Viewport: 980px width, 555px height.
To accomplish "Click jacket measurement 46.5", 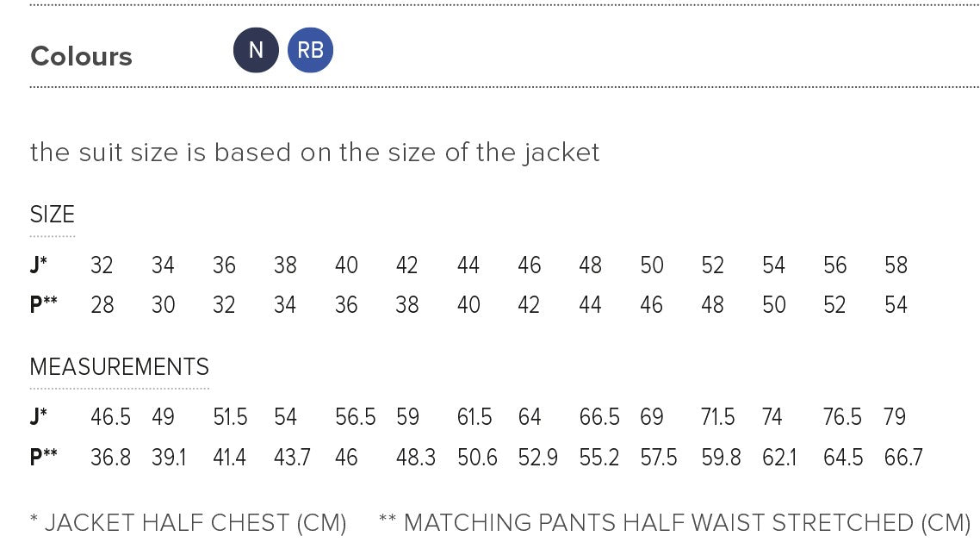I will click(110, 417).
